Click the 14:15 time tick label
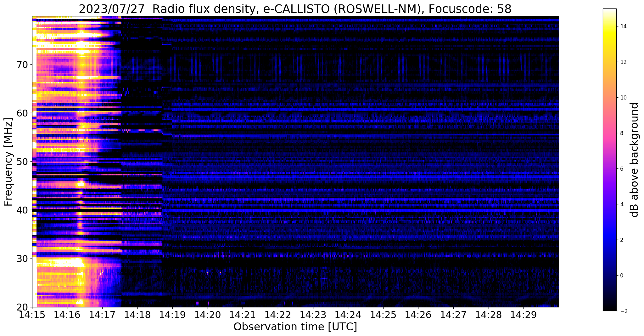Screen dimensions: 644x336 tap(32, 315)
